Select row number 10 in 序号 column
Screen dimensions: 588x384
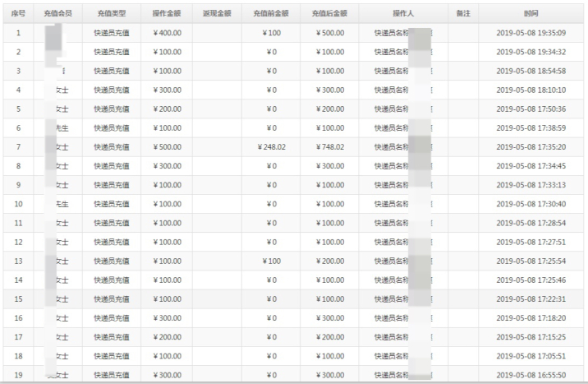pos(18,204)
